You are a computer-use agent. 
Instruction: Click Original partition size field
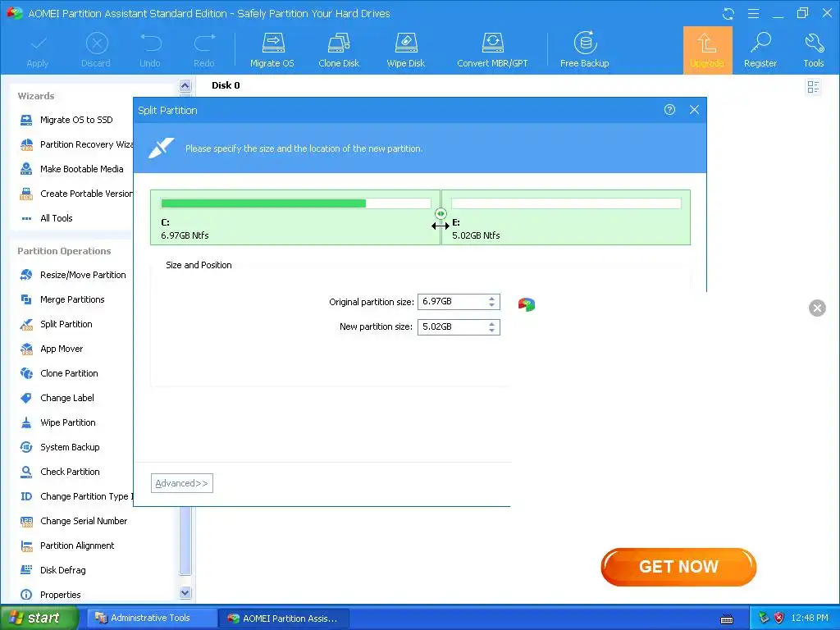pos(459,302)
